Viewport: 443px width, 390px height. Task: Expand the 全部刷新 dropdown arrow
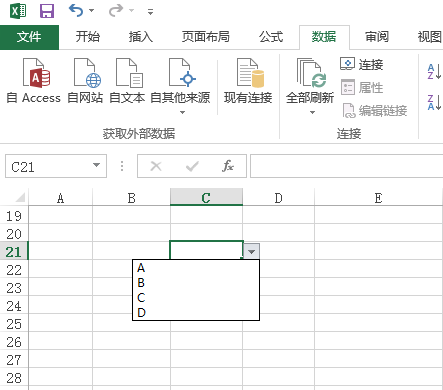coord(312,112)
